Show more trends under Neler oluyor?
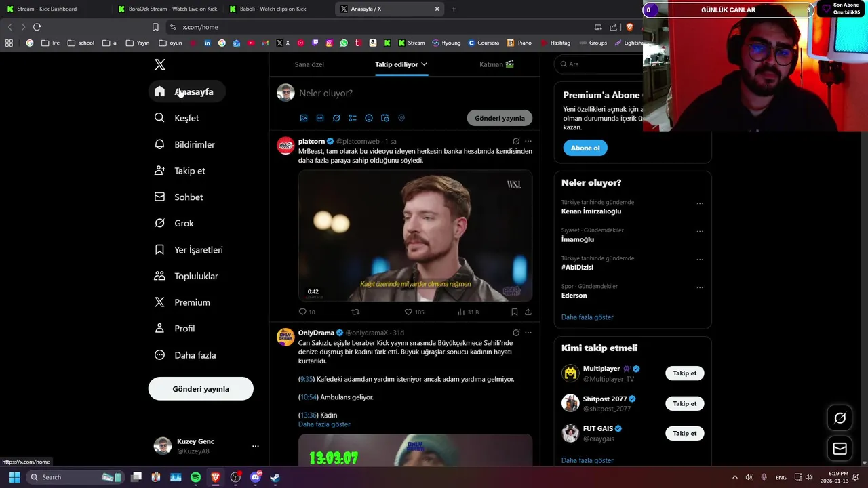868x488 pixels. pos(587,317)
